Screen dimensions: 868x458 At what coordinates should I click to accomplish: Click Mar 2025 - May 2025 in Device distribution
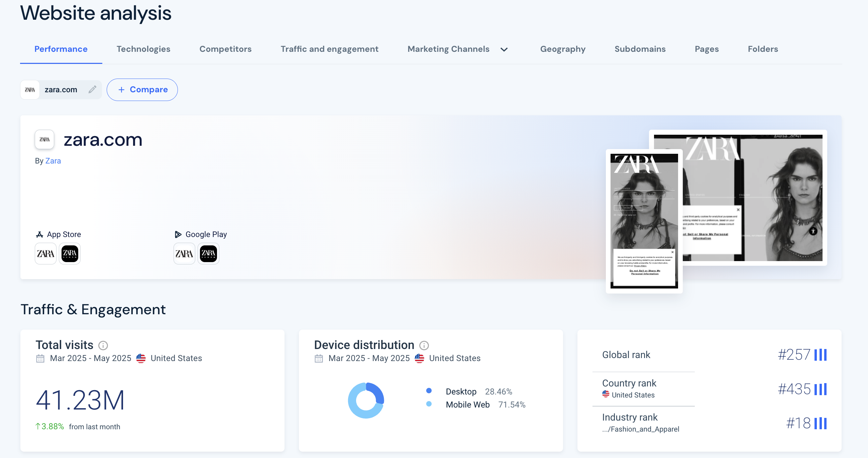(x=369, y=358)
